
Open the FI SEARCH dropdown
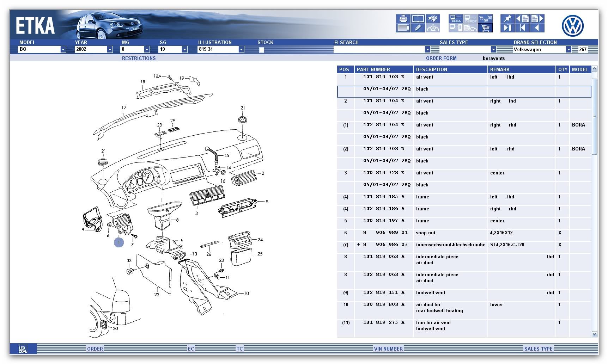point(427,49)
